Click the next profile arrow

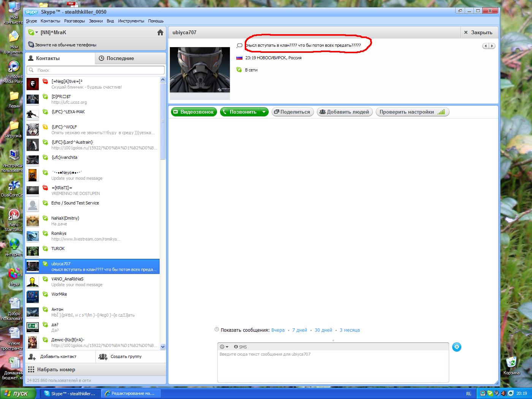coord(492,46)
